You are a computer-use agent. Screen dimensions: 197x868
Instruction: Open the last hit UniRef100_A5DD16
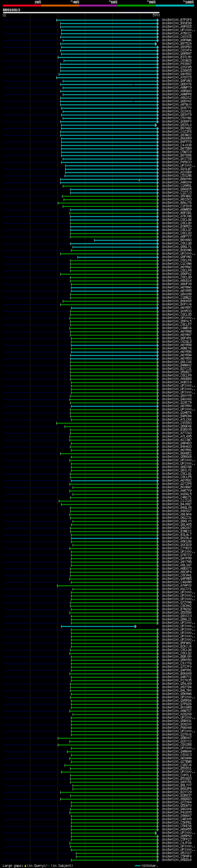pos(177,860)
